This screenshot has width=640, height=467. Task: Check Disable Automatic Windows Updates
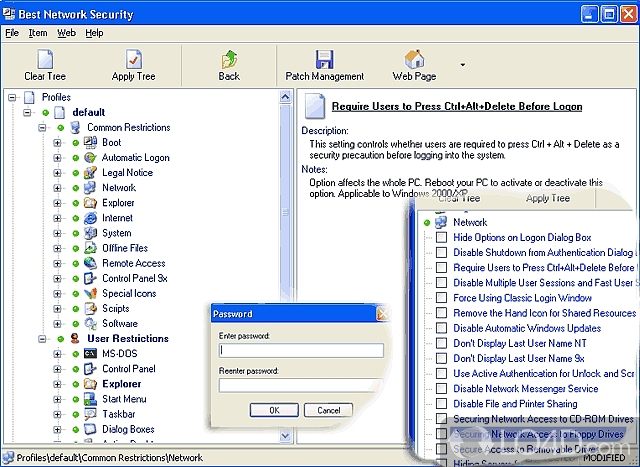point(441,328)
